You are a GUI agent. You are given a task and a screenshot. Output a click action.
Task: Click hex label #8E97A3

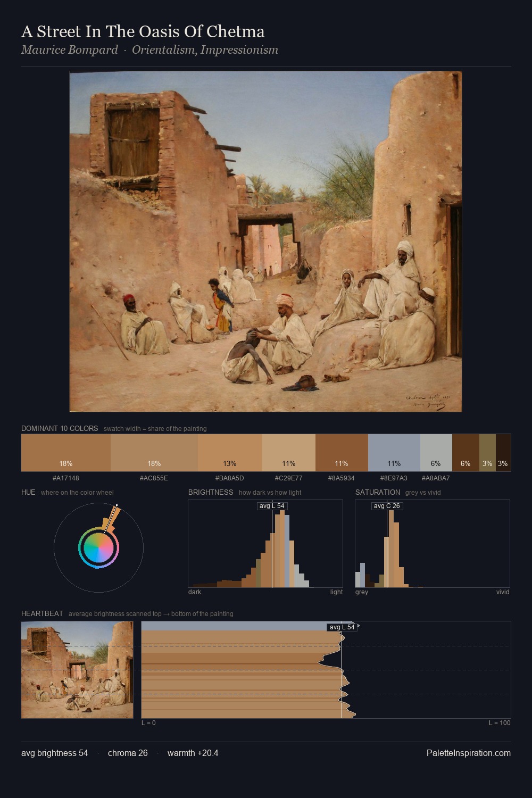394,478
